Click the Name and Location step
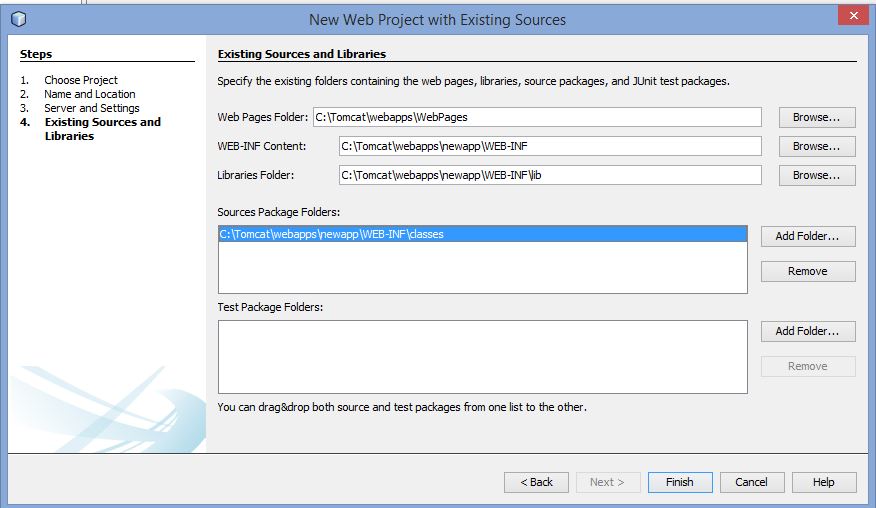Viewport: 876px width, 508px height. (x=89, y=94)
